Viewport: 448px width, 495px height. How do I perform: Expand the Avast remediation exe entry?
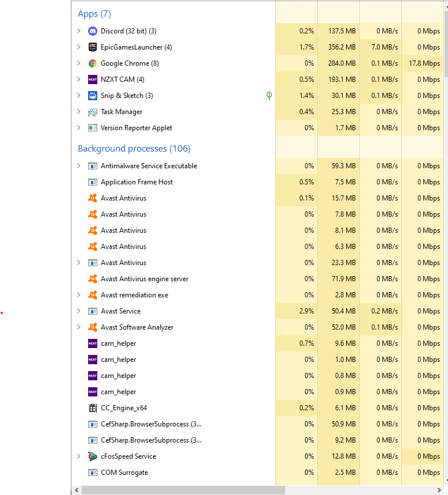pos(79,295)
